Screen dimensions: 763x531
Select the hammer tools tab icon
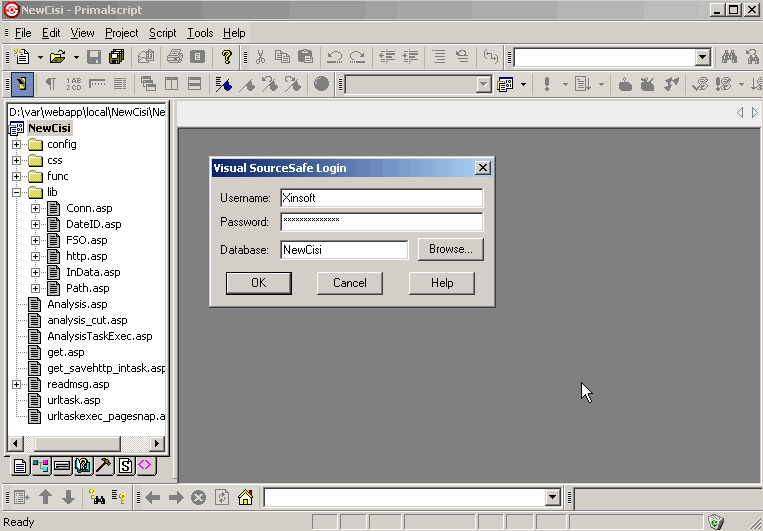(104, 466)
